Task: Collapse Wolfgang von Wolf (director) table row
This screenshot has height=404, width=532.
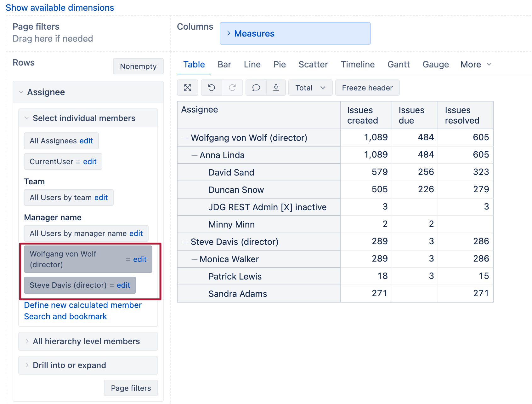Action: tap(186, 138)
